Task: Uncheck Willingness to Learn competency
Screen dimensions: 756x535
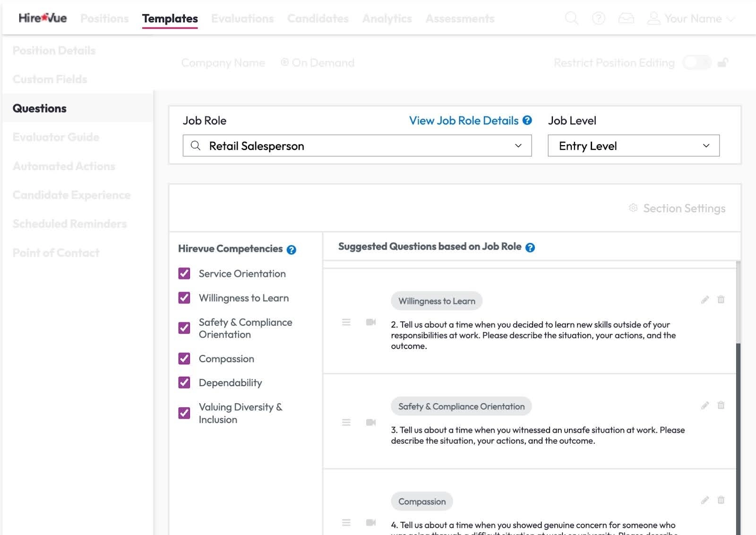Action: [x=184, y=298]
